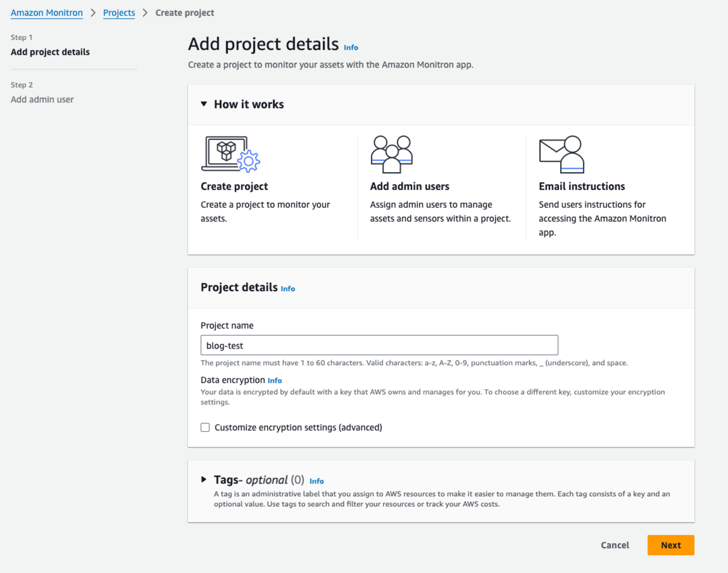Click the Project name label
Viewport: 728px width, 573px height.
(227, 325)
